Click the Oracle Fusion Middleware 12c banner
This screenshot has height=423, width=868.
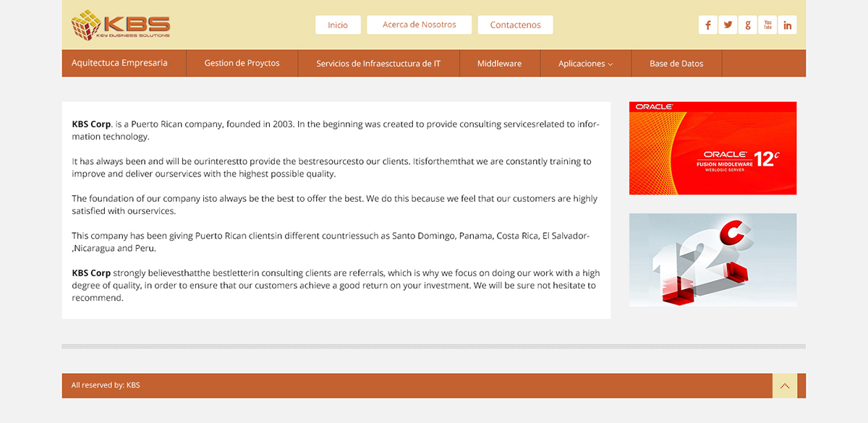(712, 148)
